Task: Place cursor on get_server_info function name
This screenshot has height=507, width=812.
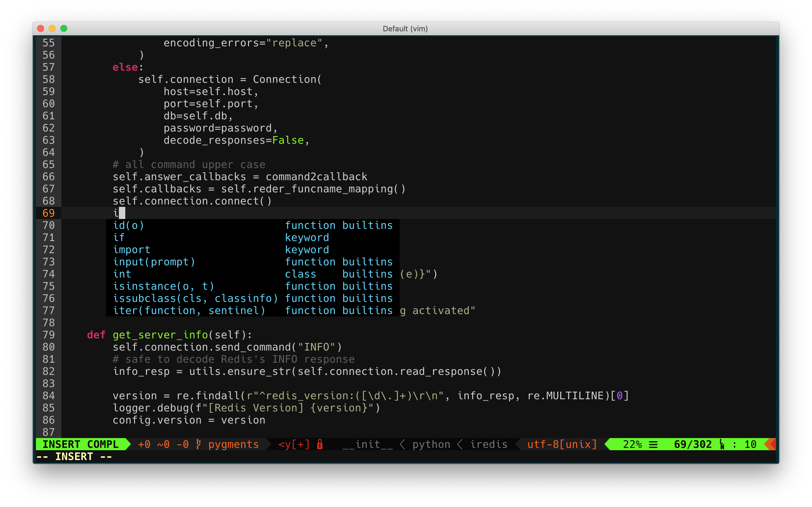Action: [160, 335]
